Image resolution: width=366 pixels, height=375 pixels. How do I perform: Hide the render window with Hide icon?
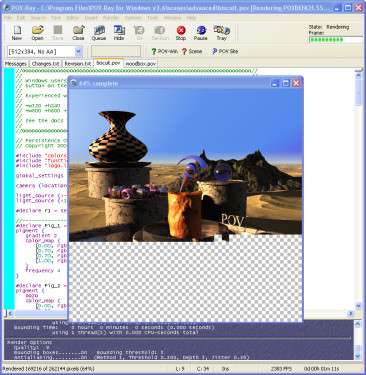pos(119,33)
